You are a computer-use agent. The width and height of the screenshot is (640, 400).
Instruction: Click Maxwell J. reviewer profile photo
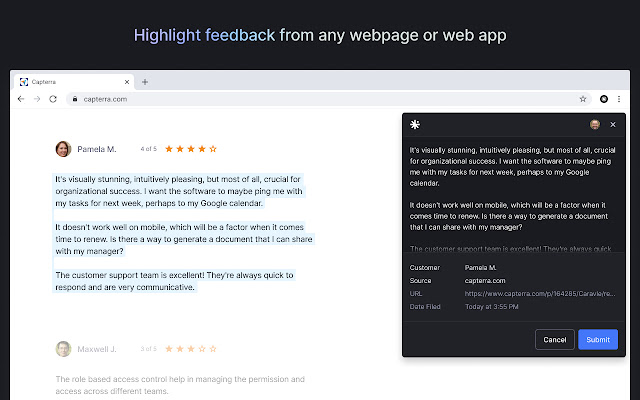[x=63, y=349]
